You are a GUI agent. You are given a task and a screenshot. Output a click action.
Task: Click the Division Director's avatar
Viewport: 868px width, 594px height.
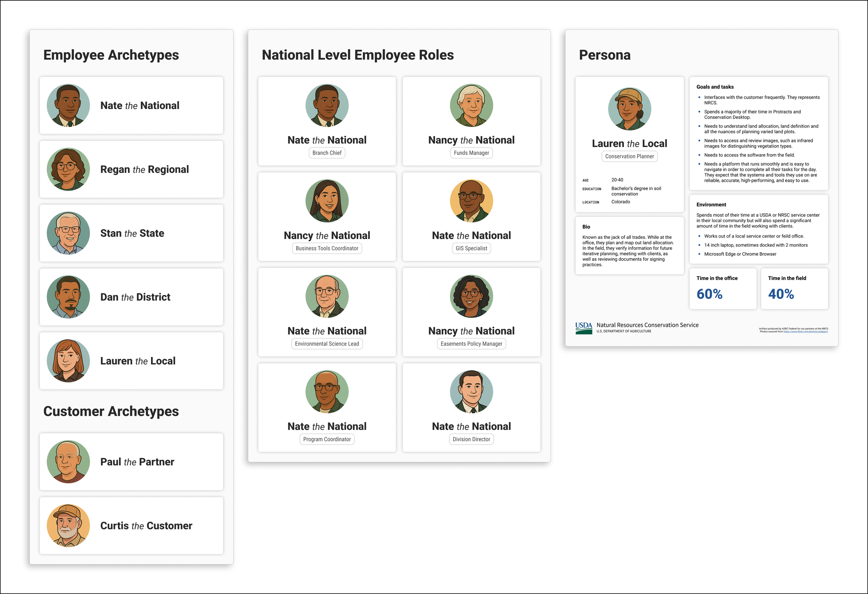[x=471, y=392]
